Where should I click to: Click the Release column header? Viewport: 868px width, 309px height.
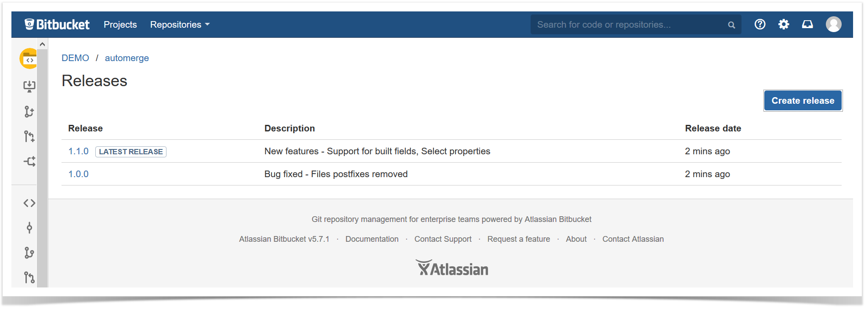click(x=85, y=128)
